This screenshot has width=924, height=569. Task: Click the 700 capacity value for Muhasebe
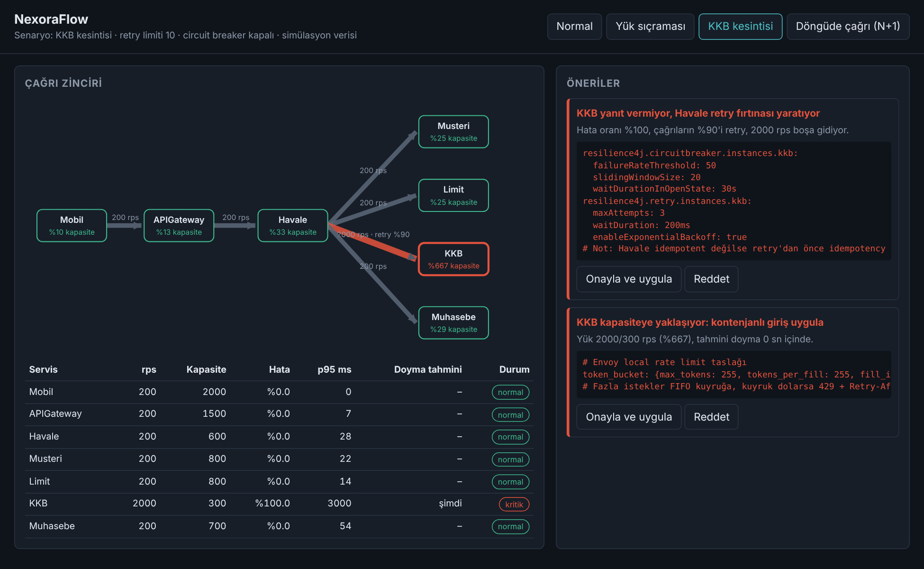(x=217, y=526)
